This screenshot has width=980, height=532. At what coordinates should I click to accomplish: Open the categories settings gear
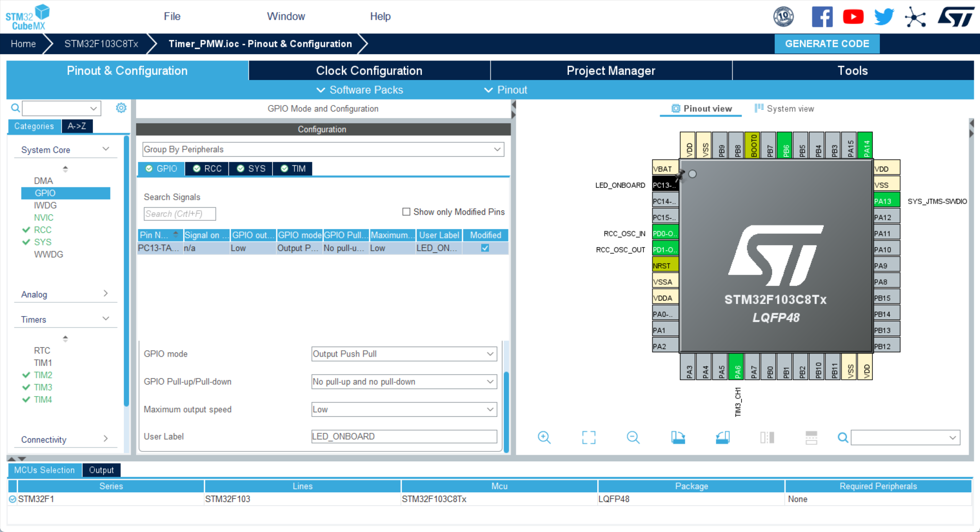[121, 108]
